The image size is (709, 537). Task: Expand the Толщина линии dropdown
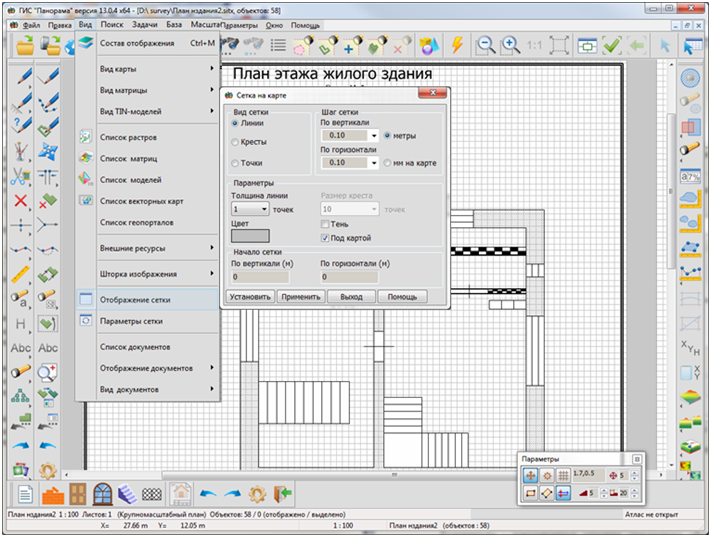pos(264,210)
